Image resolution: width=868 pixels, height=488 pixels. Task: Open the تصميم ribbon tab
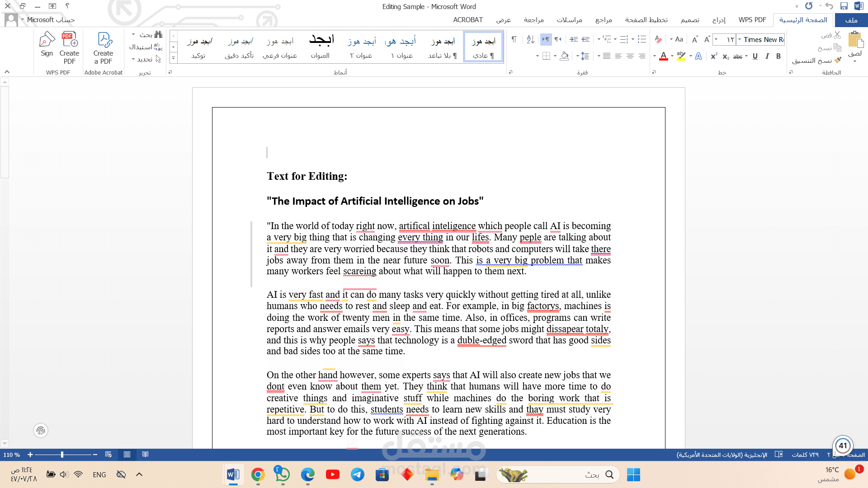(x=690, y=20)
